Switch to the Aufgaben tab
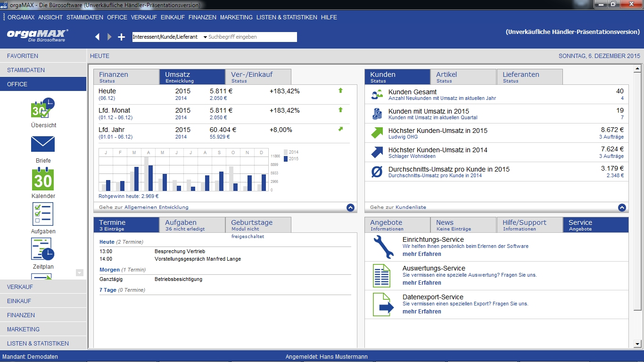The image size is (644, 362). coord(192,225)
